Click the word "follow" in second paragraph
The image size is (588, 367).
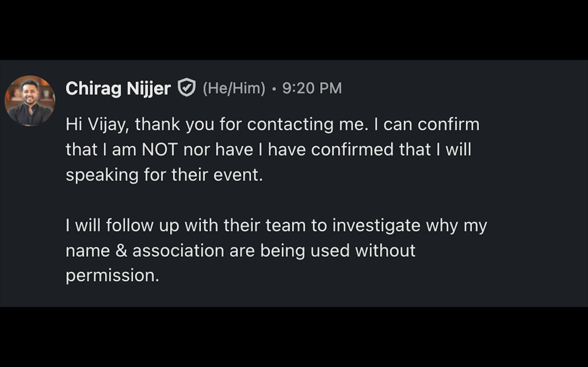point(130,225)
